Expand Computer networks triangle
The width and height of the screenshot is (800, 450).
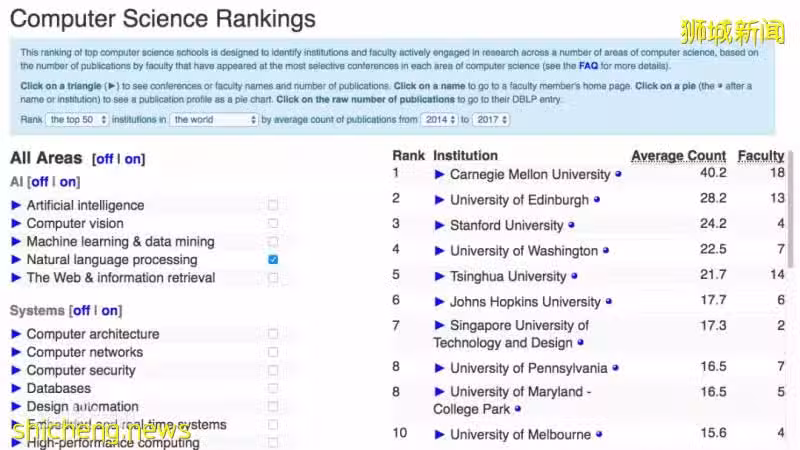pyautogui.click(x=16, y=352)
